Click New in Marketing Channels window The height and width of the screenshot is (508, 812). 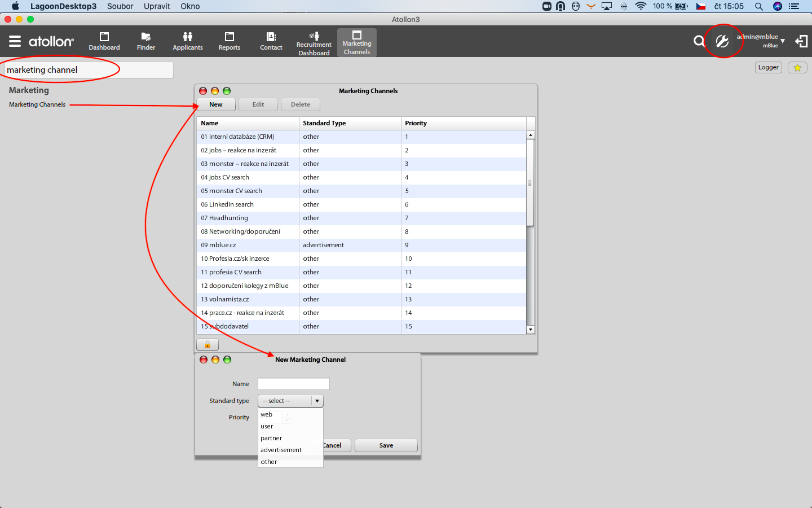point(216,104)
